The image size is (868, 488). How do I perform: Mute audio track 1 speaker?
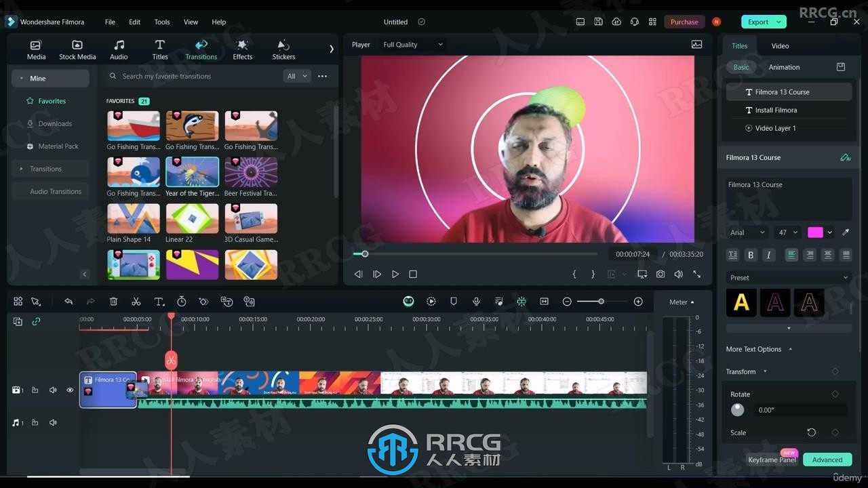[x=53, y=423]
